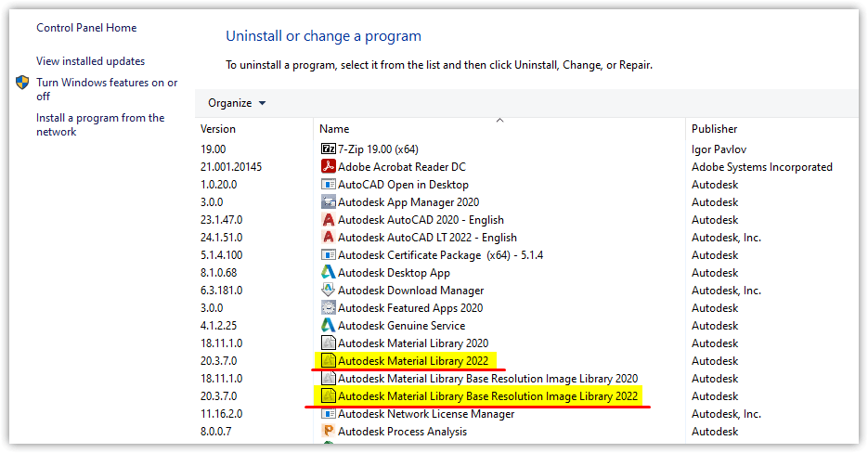Select the 7-Zip 19.00 (x64) entry
The width and height of the screenshot is (868, 453).
coord(378,149)
